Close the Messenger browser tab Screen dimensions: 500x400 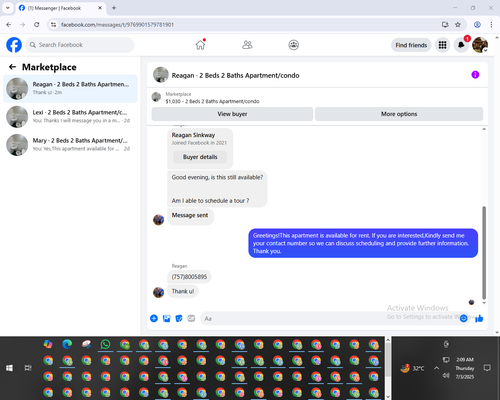[100, 8]
